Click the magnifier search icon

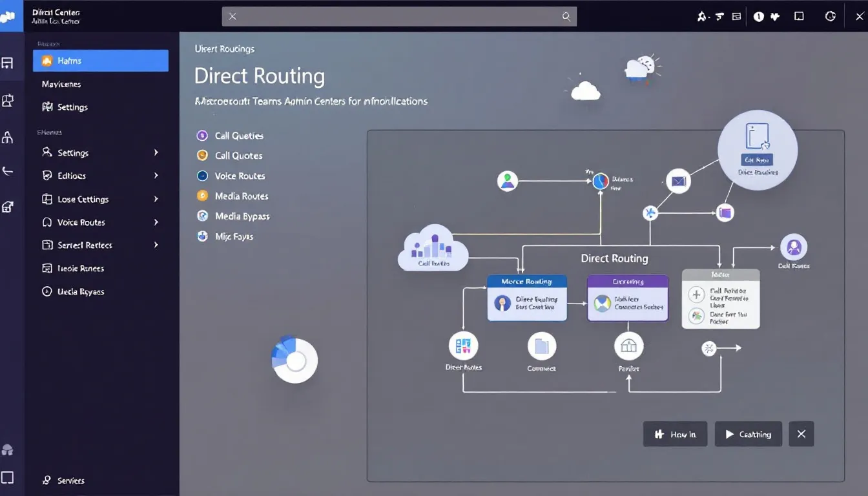click(566, 17)
